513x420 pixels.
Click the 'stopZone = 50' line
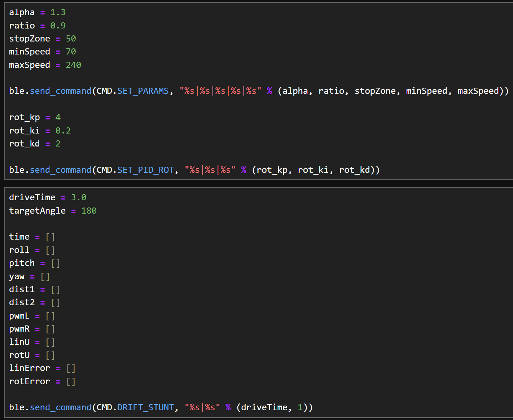click(43, 39)
